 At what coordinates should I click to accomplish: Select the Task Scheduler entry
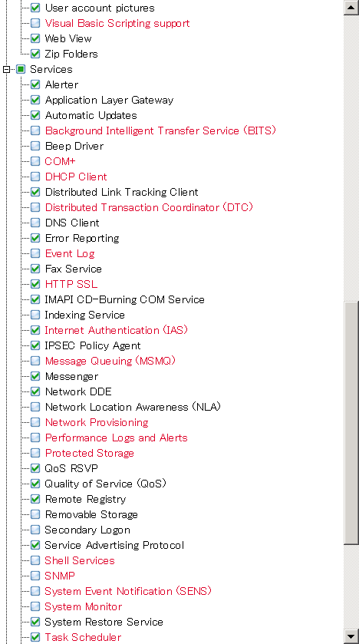(83, 637)
